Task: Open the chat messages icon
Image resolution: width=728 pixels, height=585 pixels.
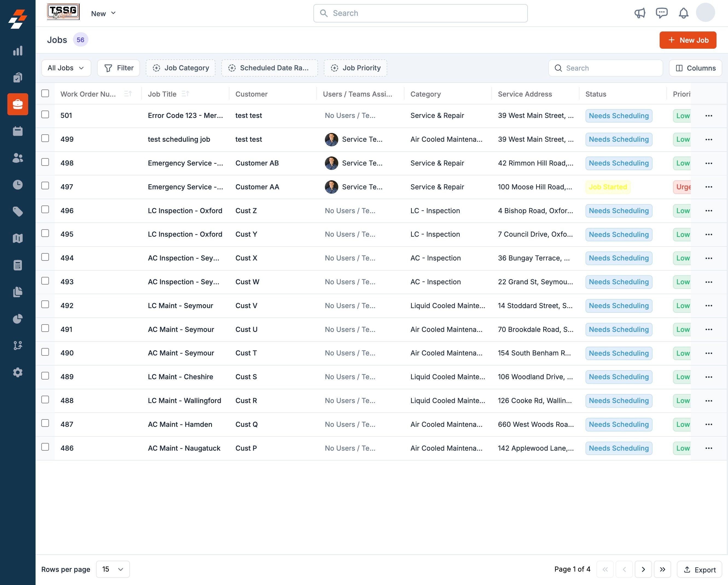Action: tap(662, 13)
